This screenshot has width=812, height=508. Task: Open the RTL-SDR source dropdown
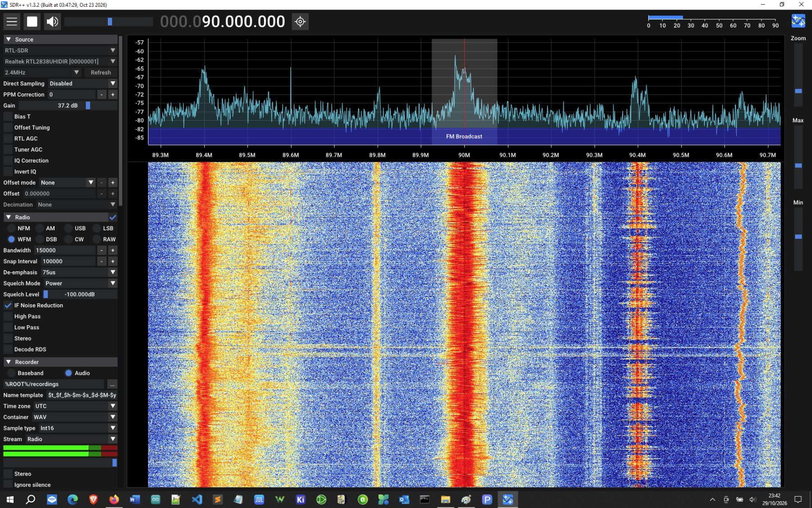pyautogui.click(x=60, y=50)
